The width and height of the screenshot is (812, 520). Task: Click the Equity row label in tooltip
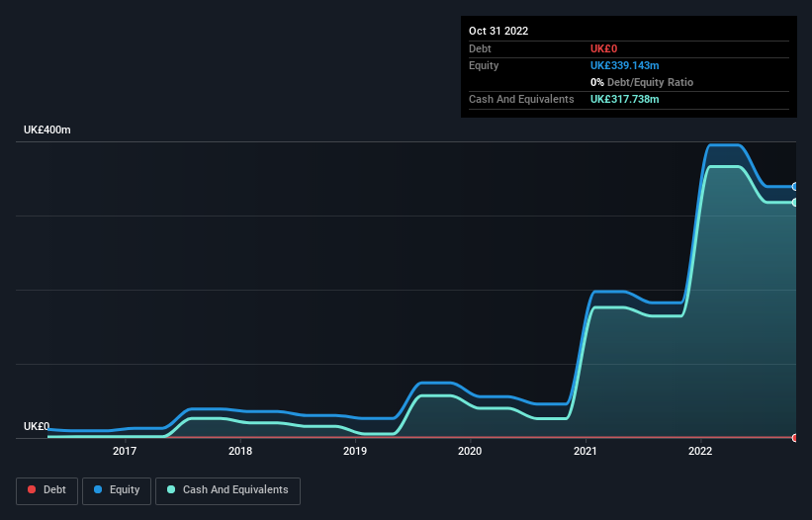click(484, 65)
